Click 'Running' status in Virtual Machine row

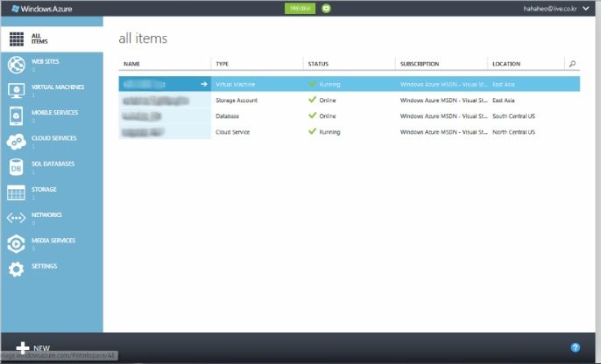tap(329, 84)
